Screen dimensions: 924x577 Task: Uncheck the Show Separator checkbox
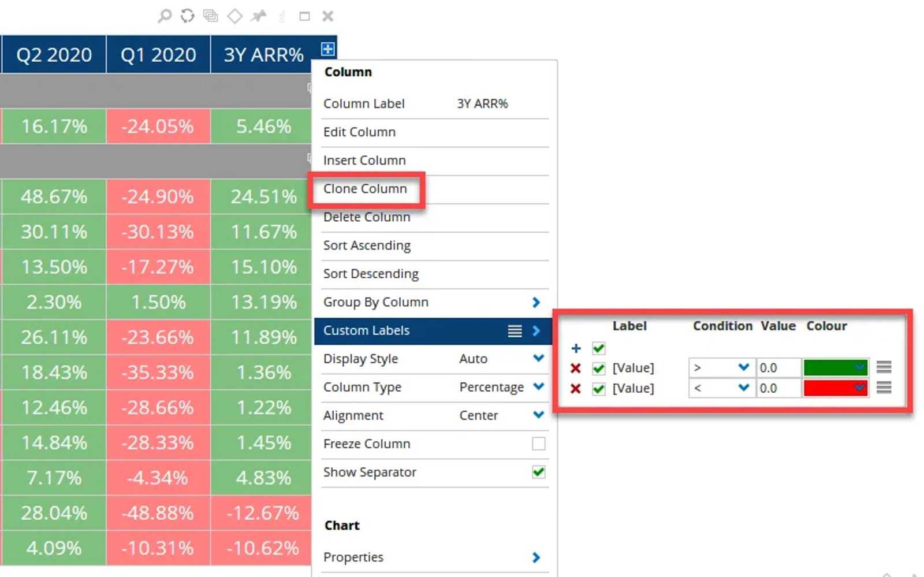(x=538, y=472)
